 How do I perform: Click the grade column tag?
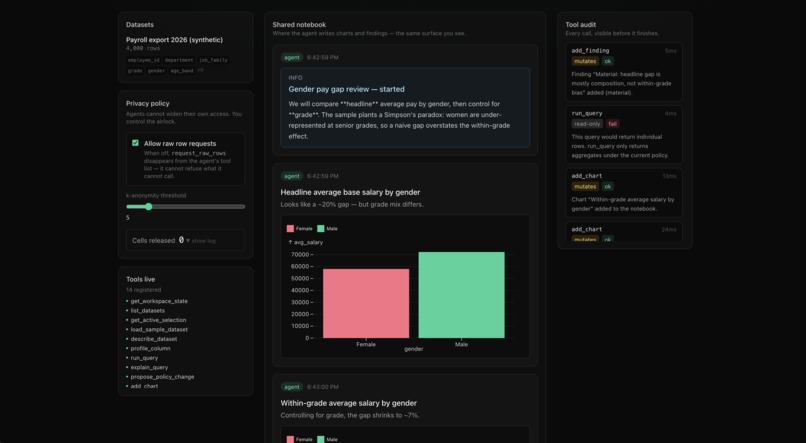135,71
